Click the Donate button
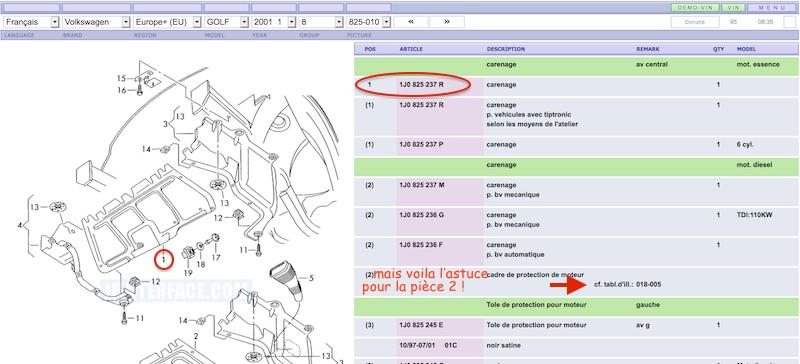 point(694,22)
